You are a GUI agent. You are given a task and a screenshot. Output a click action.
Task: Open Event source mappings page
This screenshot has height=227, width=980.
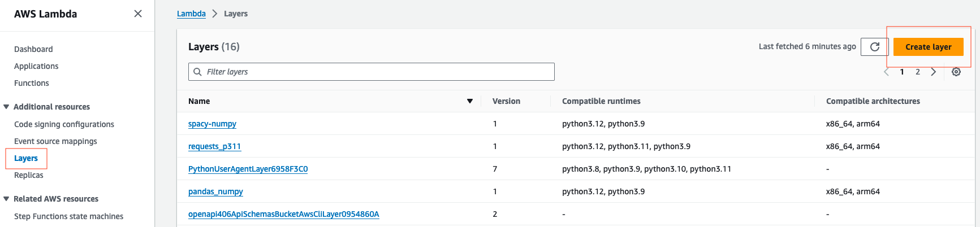point(55,141)
